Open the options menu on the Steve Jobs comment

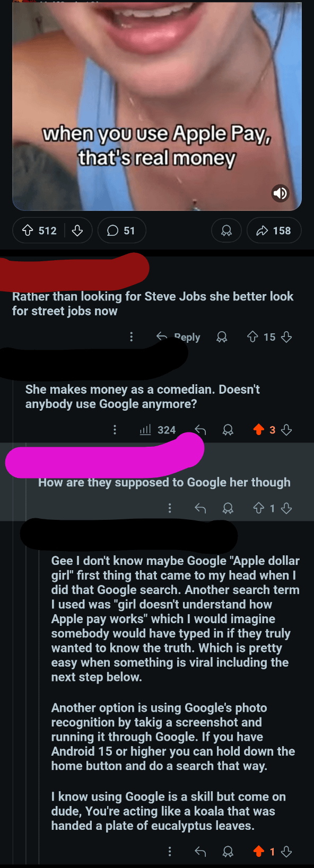132,337
